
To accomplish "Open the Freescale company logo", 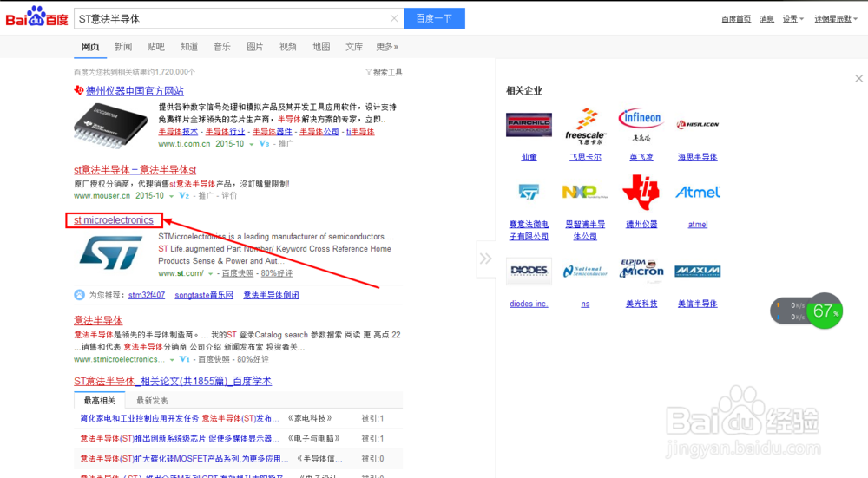I will pos(585,126).
